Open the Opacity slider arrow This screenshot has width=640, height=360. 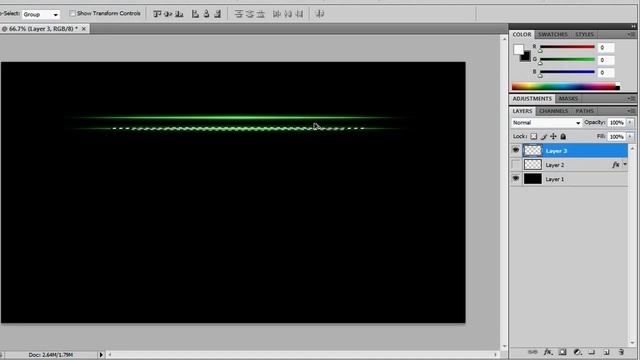(630, 122)
